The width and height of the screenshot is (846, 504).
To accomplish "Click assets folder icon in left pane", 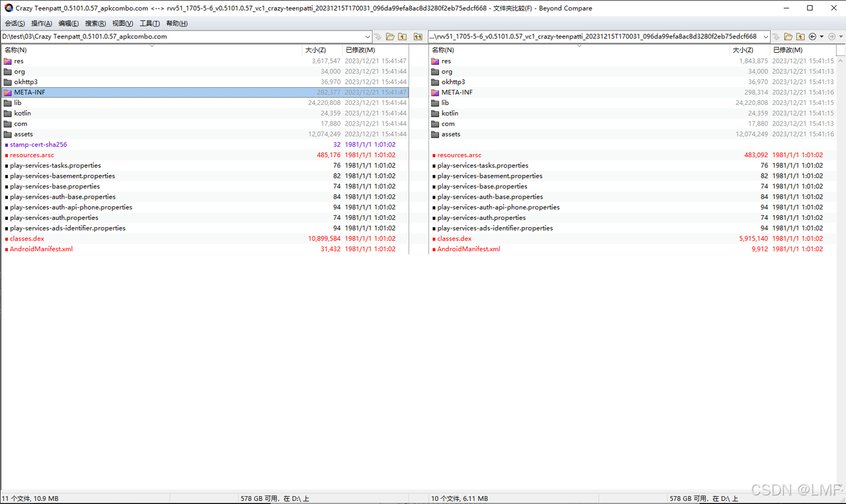I will 8,134.
